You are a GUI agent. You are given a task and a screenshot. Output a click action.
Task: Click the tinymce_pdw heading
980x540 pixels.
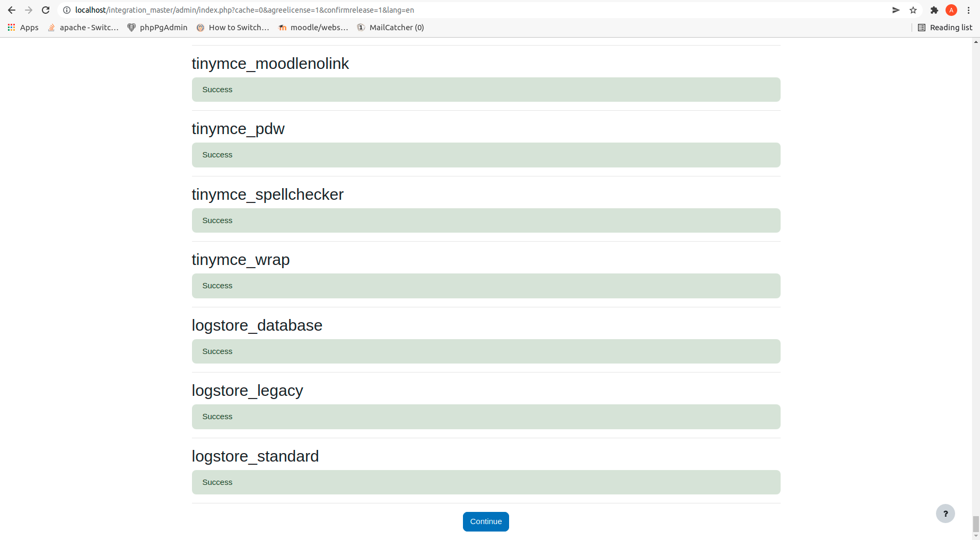click(x=238, y=129)
